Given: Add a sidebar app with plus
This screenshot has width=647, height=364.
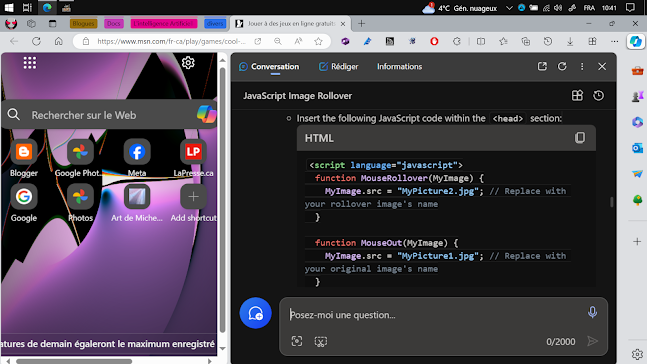Looking at the screenshot, I should coord(637,241).
